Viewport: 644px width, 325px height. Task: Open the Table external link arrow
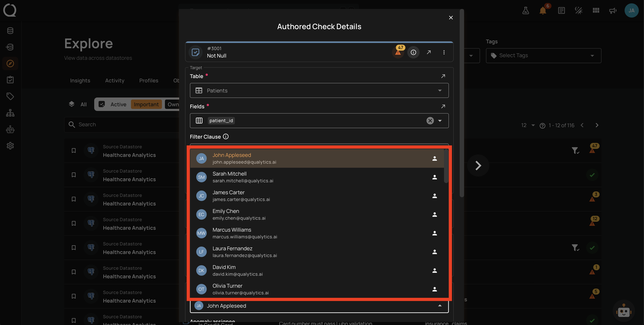pos(443,76)
